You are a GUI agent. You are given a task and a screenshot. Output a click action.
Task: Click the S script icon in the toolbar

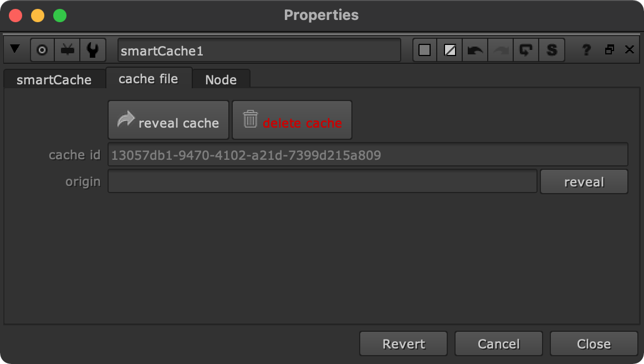tap(551, 49)
